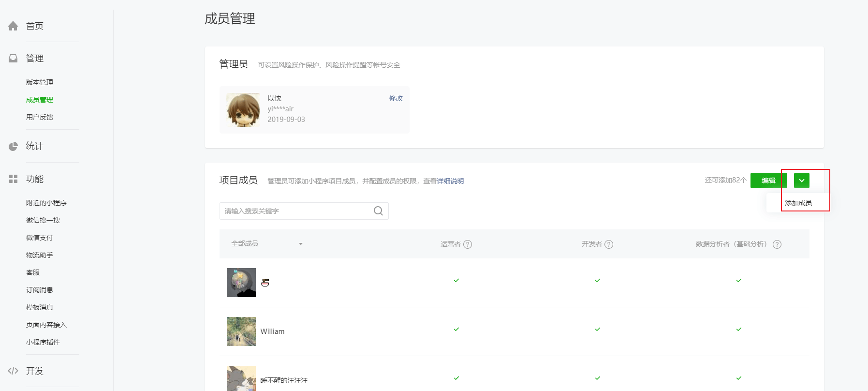Toggle 开发者 checkmark for William

tap(598, 329)
